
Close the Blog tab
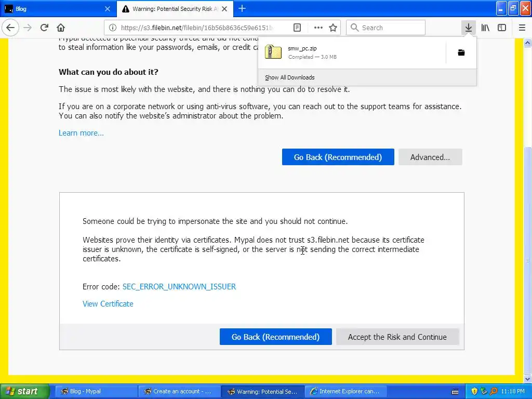107,9
